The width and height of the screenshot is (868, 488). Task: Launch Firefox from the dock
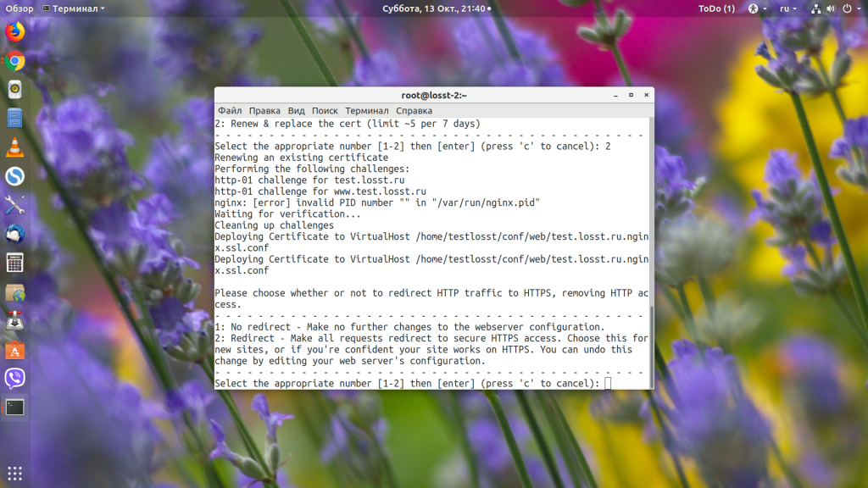pos(14,32)
